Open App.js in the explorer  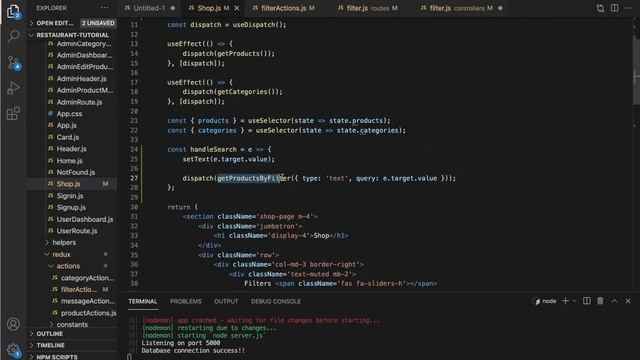[67, 125]
